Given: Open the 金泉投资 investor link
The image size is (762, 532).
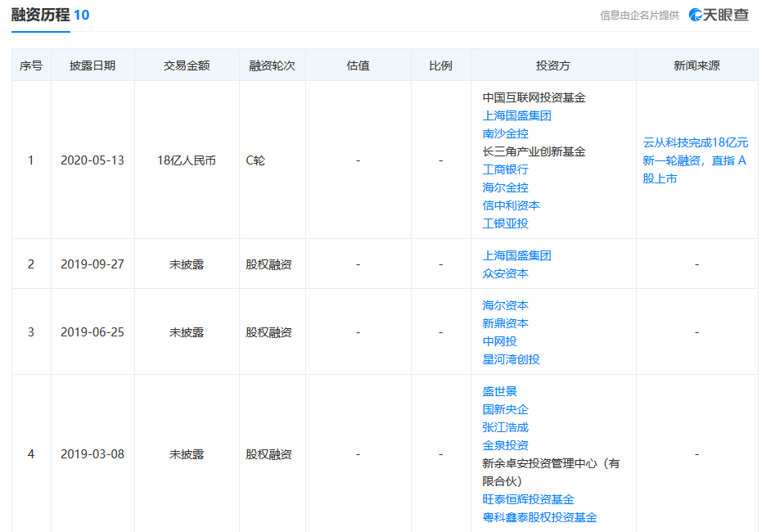Looking at the screenshot, I should tap(506, 445).
